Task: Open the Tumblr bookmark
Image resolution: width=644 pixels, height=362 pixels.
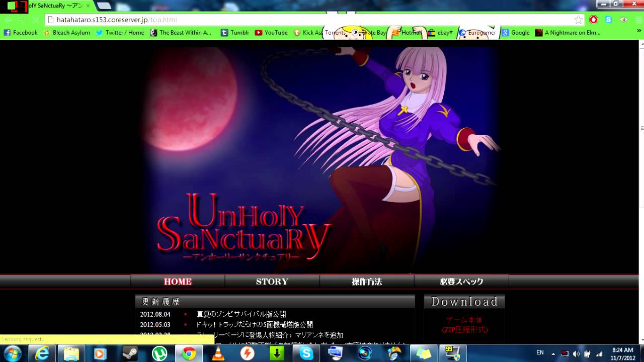Action: click(234, 33)
